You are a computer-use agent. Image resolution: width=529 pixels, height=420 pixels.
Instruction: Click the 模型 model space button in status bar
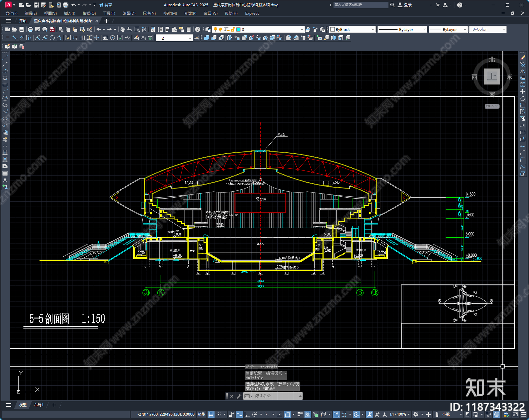coord(202,414)
